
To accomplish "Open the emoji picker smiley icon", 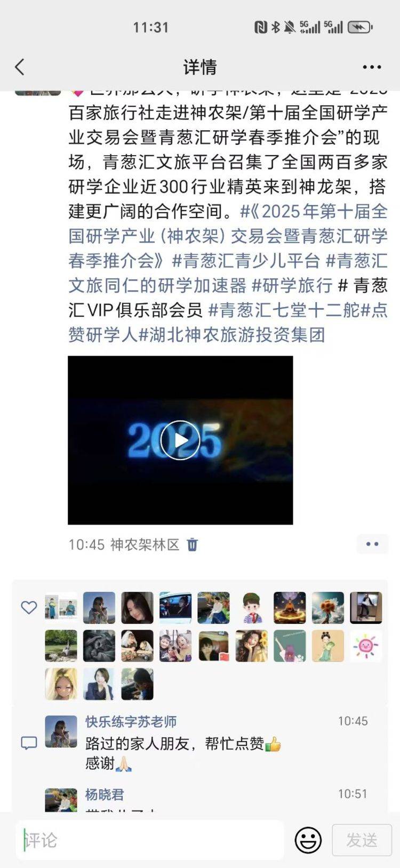I will pyautogui.click(x=308, y=840).
